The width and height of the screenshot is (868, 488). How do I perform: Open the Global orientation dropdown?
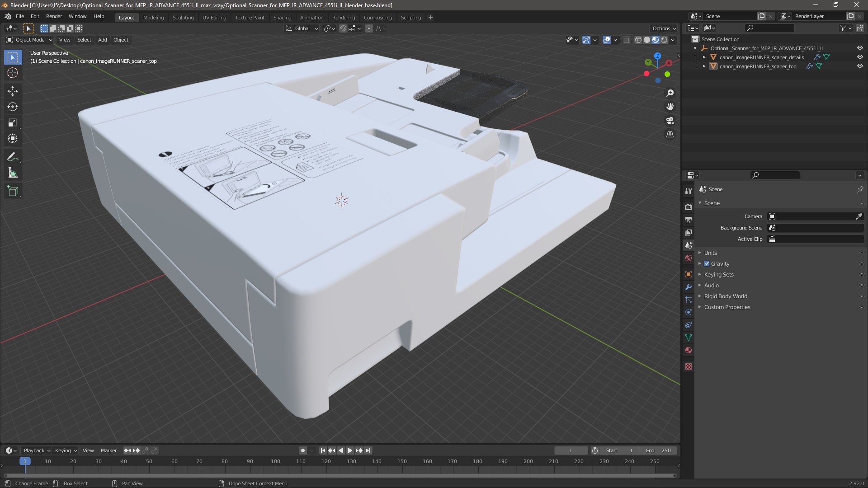tap(302, 28)
